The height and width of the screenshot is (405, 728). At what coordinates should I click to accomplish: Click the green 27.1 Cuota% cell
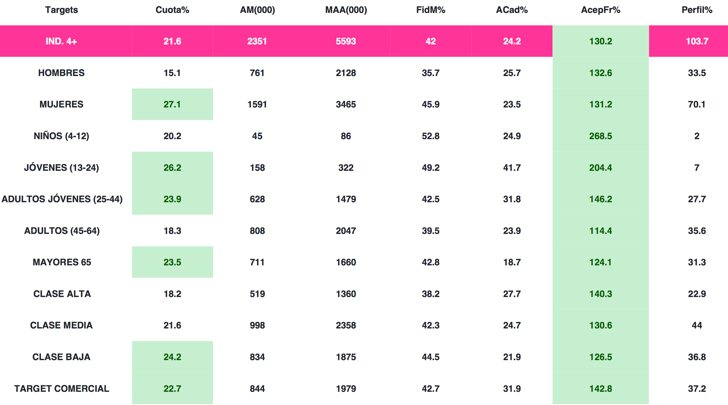click(x=172, y=105)
